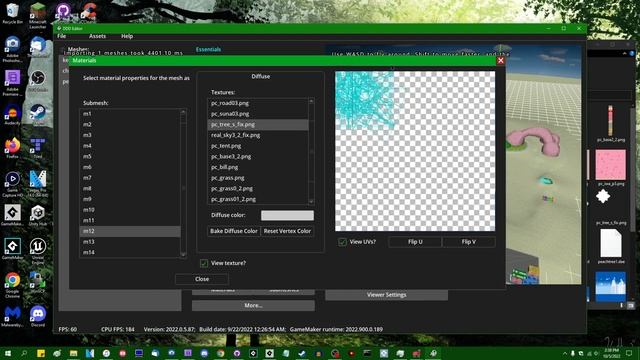
Task: Click the textures list up arrow
Action: (x=311, y=101)
